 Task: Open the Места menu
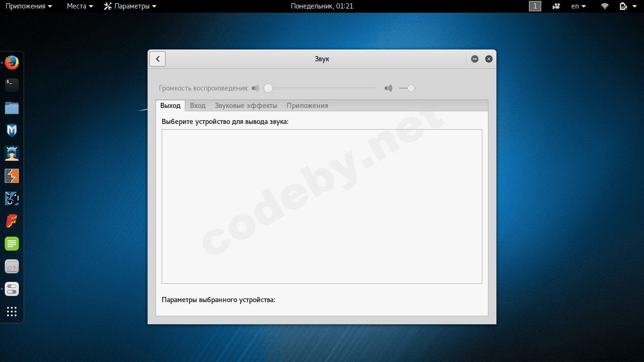pyautogui.click(x=80, y=6)
